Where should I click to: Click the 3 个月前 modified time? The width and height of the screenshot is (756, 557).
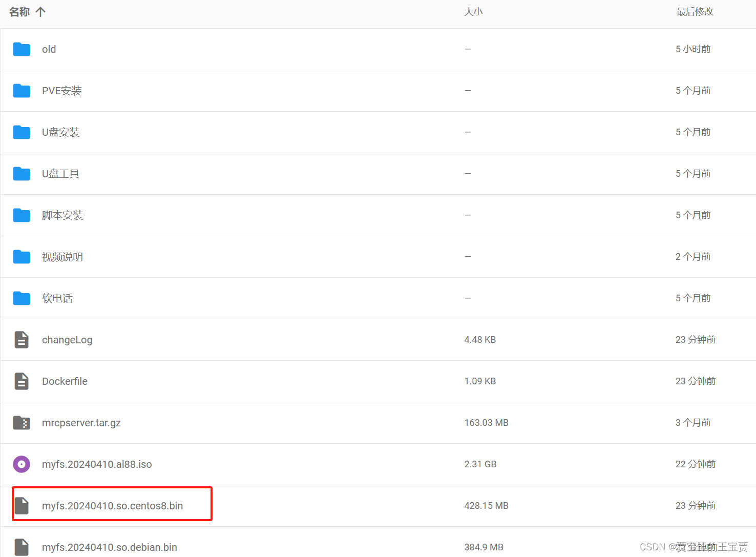(x=693, y=423)
